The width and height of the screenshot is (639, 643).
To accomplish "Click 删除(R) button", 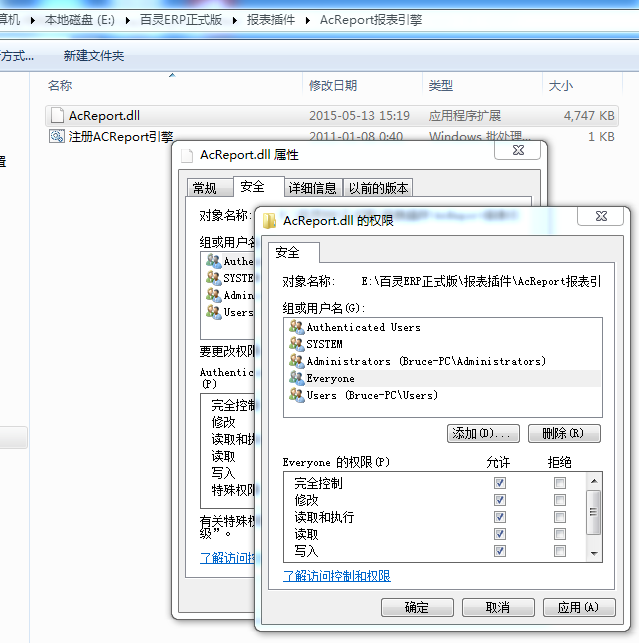I will [x=564, y=433].
